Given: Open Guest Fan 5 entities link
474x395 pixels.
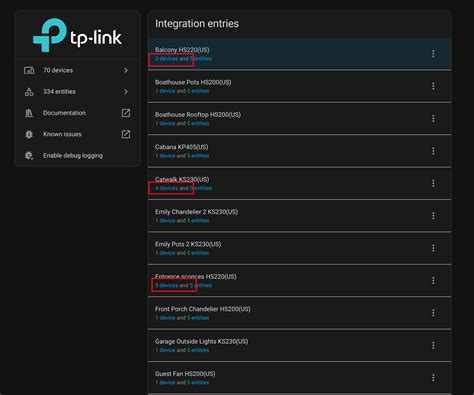Looking at the screenshot, I should coord(198,383).
